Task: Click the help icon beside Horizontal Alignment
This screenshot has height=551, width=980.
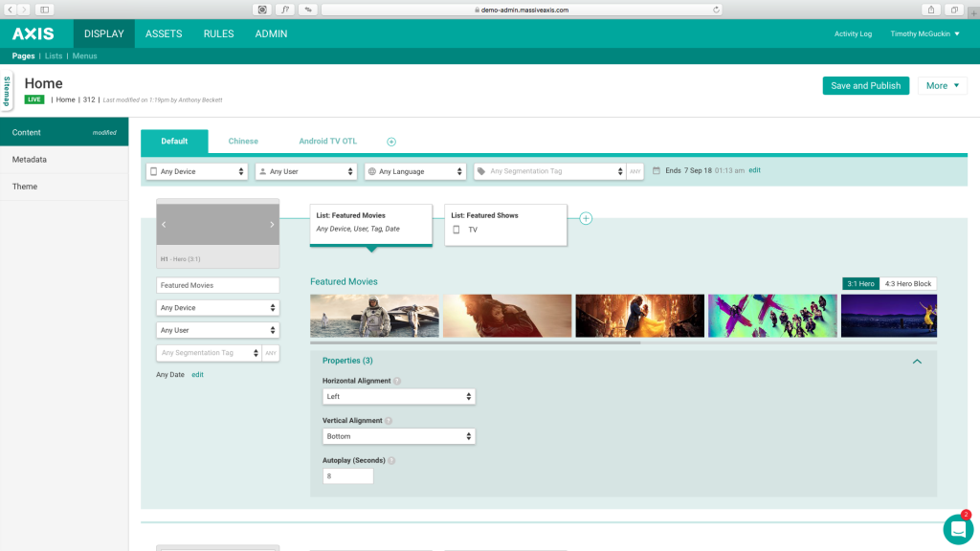Action: [397, 381]
